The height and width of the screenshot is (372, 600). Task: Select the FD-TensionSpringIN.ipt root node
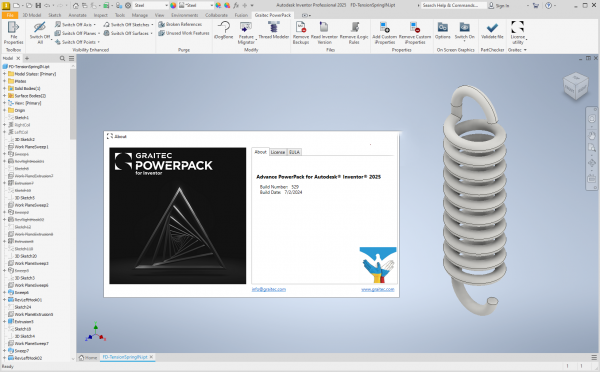tap(26, 67)
